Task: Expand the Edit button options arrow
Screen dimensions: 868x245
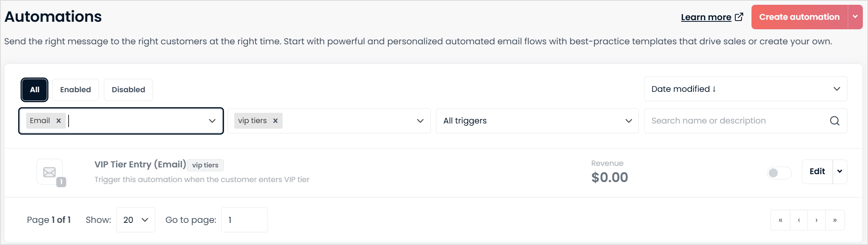Action: point(840,171)
